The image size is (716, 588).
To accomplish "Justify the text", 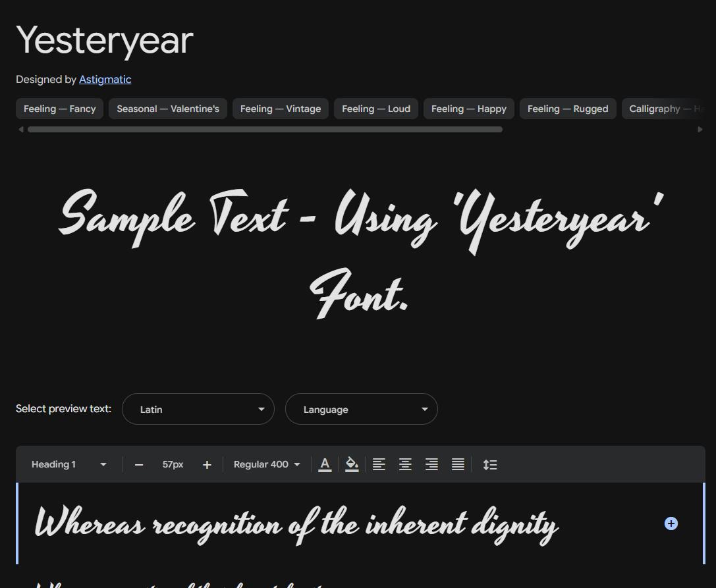I will tap(458, 465).
